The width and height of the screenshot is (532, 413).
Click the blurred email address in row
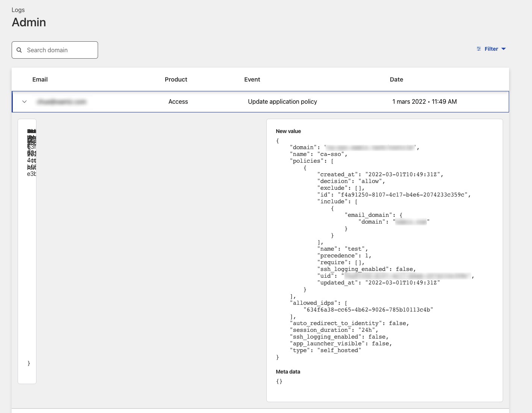(62, 101)
